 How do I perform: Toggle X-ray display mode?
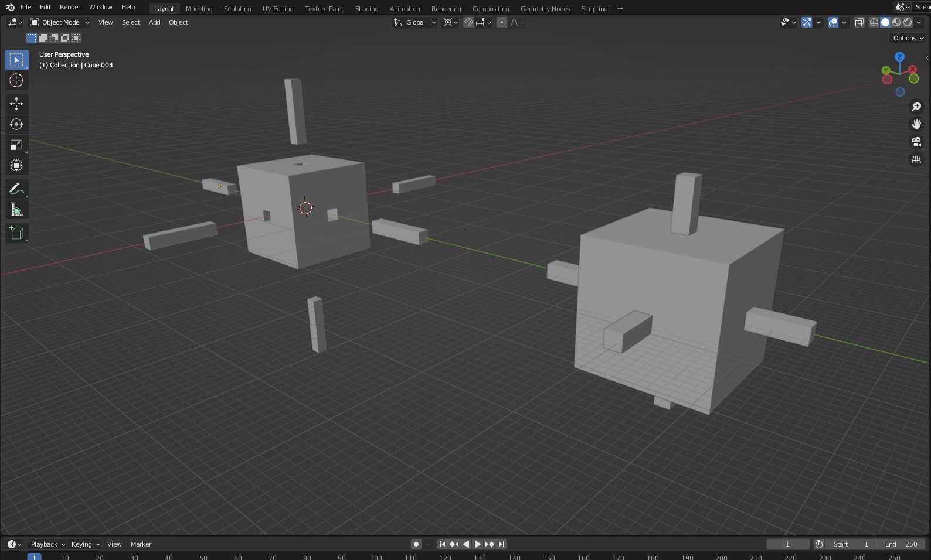[x=859, y=22]
